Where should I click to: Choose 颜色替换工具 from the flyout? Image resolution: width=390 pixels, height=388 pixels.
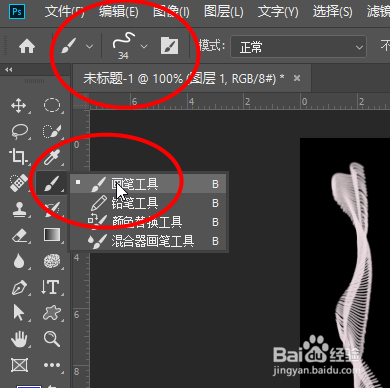coord(148,222)
